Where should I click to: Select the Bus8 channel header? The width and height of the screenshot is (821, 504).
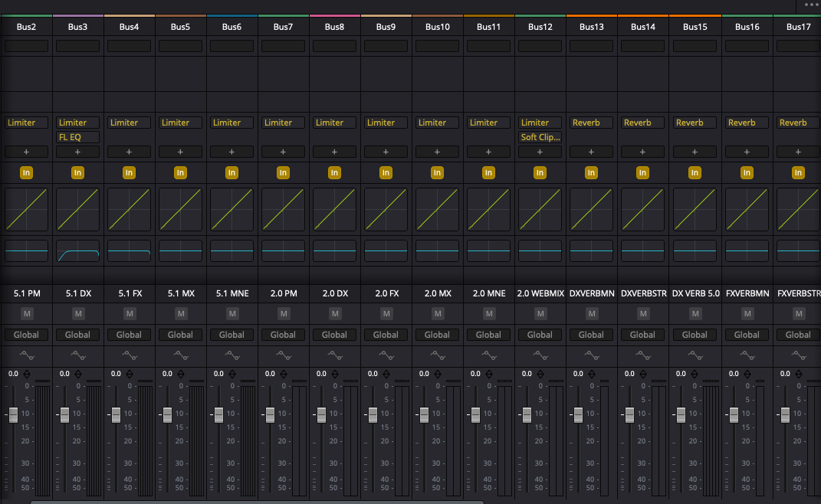point(334,27)
